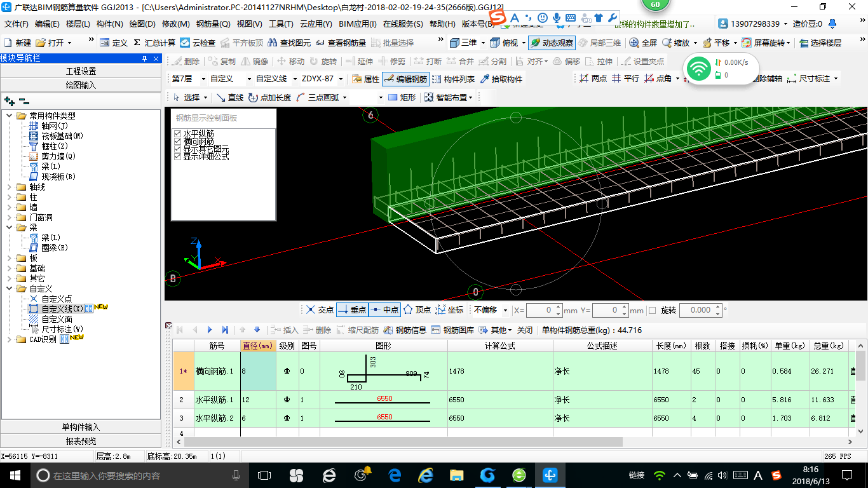The height and width of the screenshot is (488, 868).
Task: Open the 楼层(L) menu
Action: 78,24
